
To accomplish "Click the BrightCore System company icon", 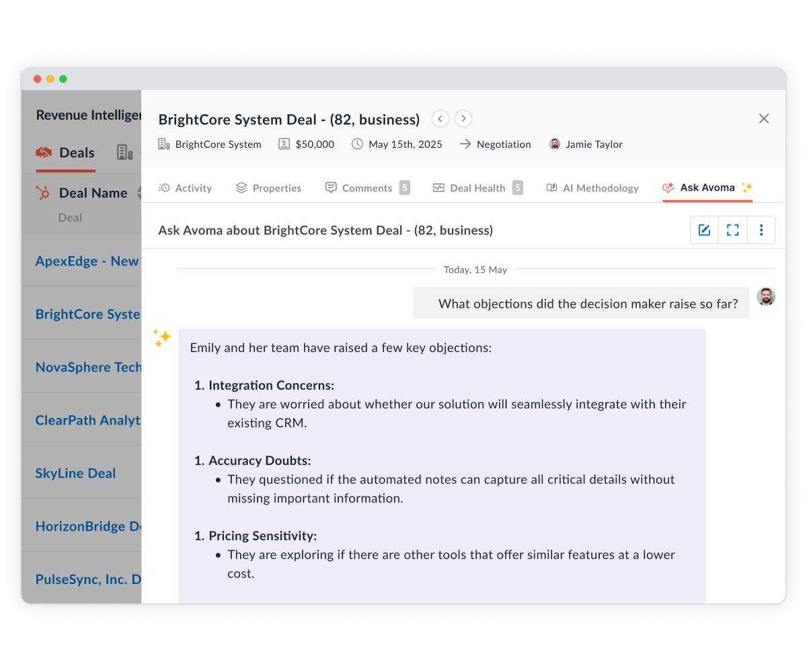I will pos(164,144).
